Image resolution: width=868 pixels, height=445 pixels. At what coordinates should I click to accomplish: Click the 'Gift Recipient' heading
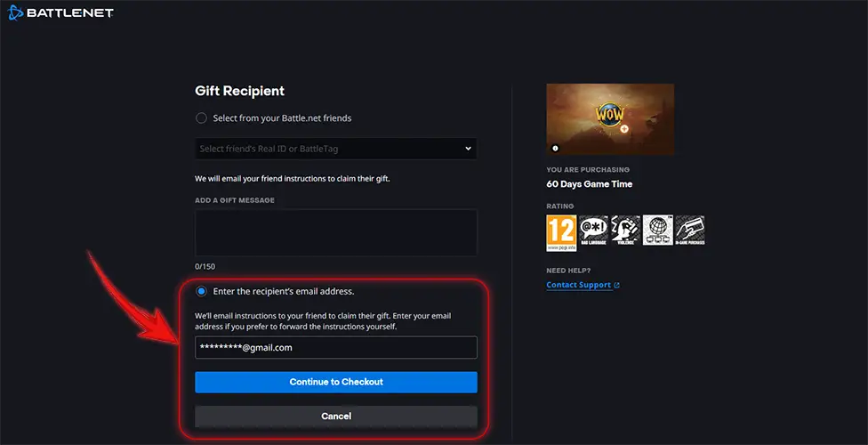(240, 91)
